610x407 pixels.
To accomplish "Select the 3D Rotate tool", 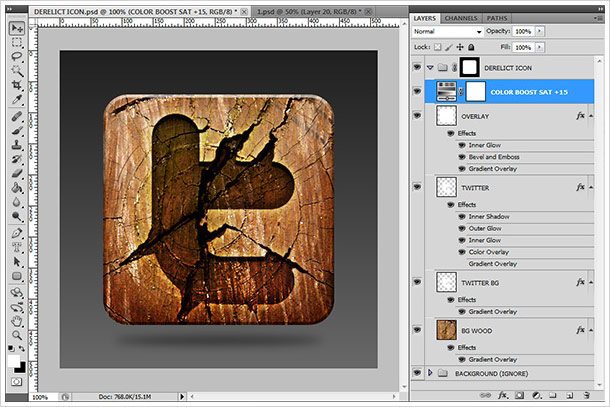I will [16, 293].
